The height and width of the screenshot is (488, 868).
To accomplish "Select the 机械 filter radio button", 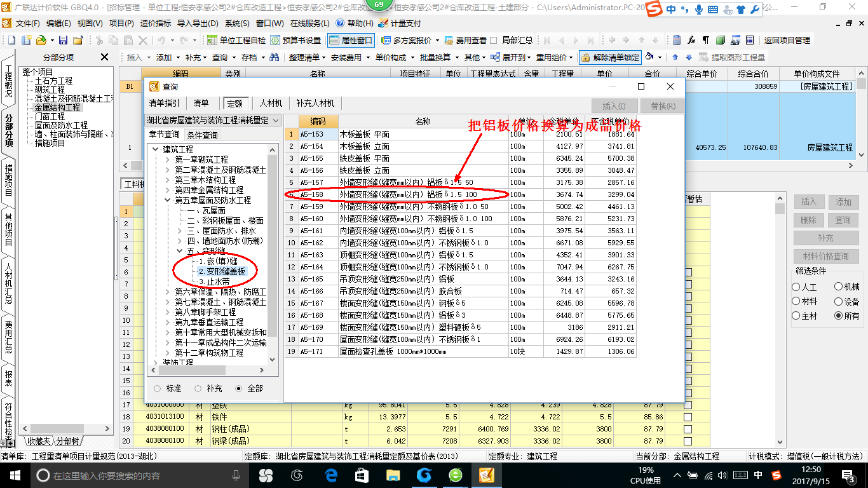I will [839, 287].
